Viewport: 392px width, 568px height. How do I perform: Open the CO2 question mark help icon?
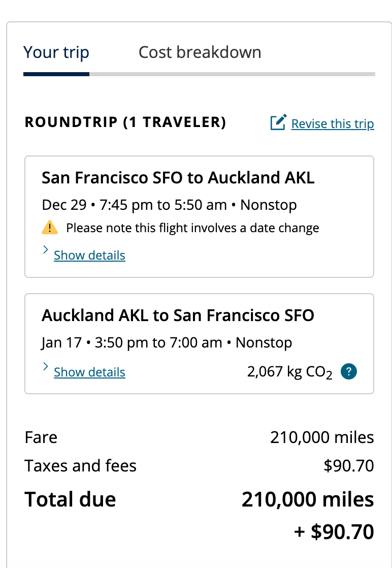point(349,371)
